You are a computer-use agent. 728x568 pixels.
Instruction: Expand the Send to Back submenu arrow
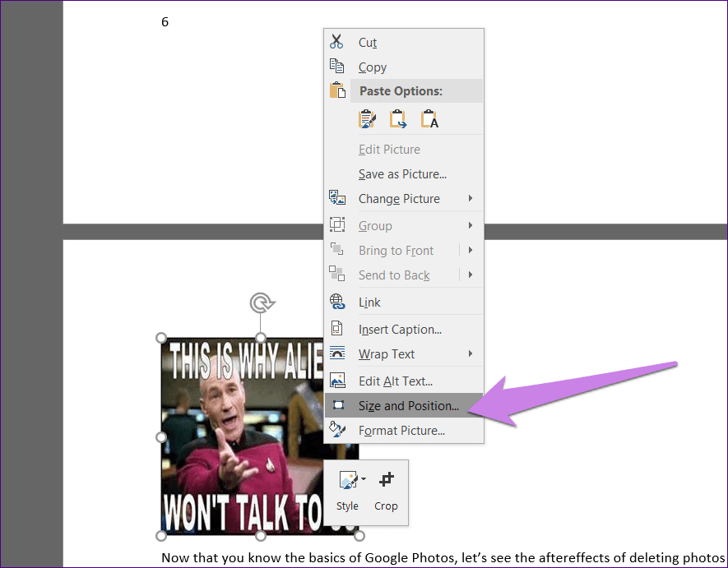(x=471, y=275)
